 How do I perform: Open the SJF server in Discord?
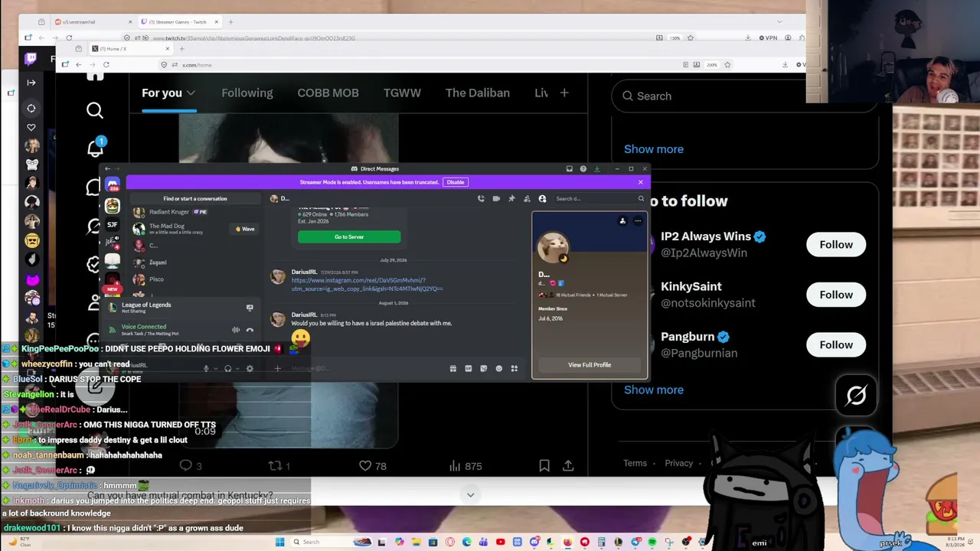(x=113, y=224)
